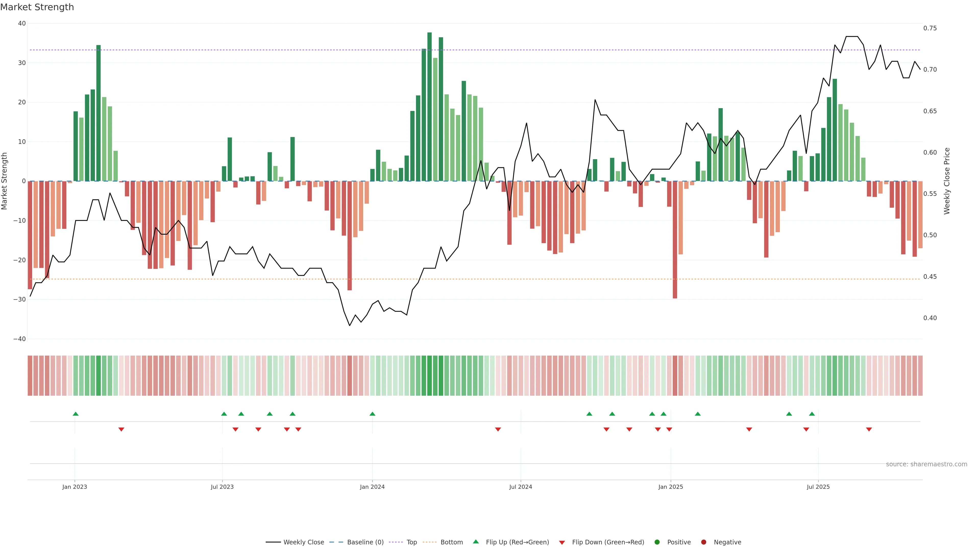This screenshot has width=980, height=551.
Task: Click the flip-down triangle just before Jul 2024
Action: click(x=498, y=429)
